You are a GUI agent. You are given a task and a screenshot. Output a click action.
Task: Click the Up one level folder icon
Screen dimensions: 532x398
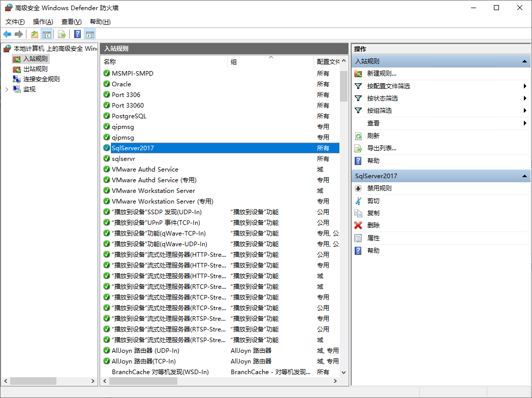pyautogui.click(x=34, y=34)
